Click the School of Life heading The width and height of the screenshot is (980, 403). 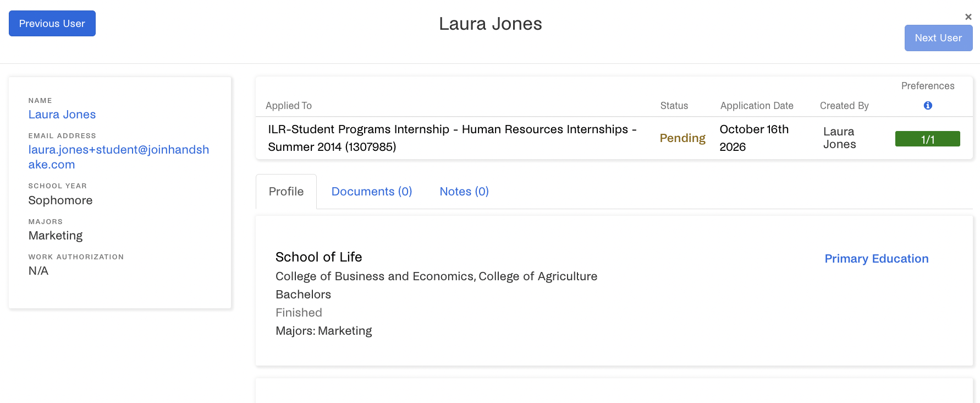click(318, 257)
